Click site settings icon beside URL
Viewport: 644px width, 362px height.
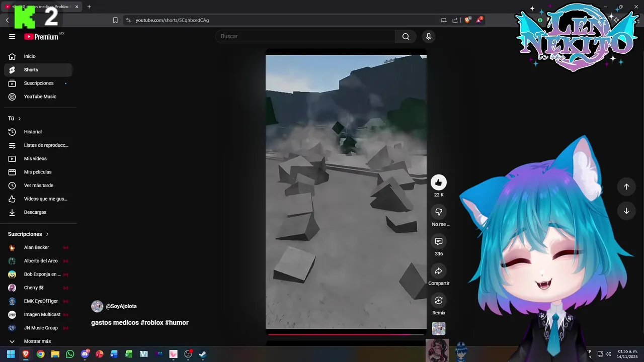pyautogui.click(x=128, y=20)
